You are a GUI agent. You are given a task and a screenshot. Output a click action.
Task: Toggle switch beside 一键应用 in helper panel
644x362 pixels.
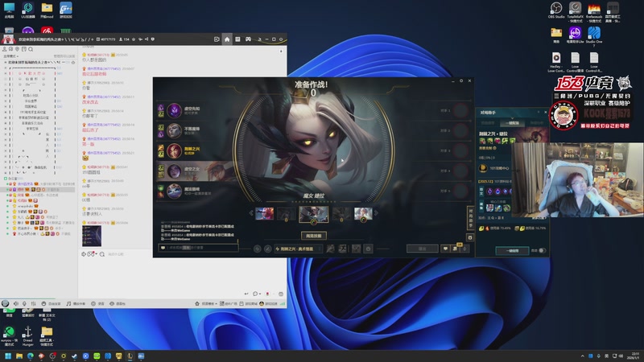pyautogui.click(x=542, y=250)
